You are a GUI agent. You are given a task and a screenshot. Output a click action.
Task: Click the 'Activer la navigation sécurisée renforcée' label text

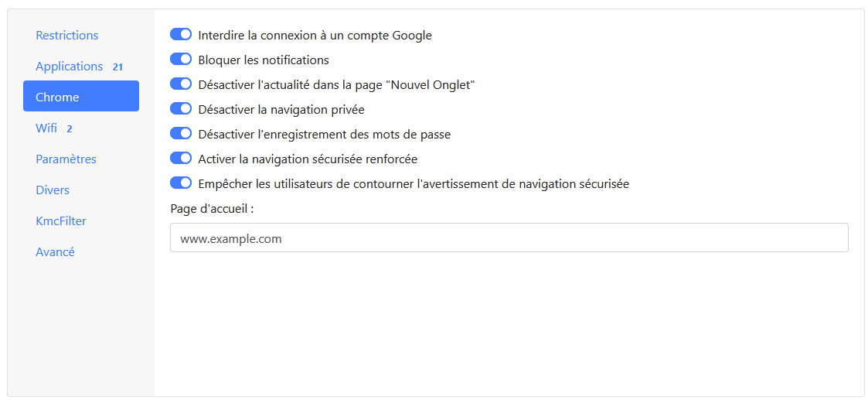coord(308,159)
